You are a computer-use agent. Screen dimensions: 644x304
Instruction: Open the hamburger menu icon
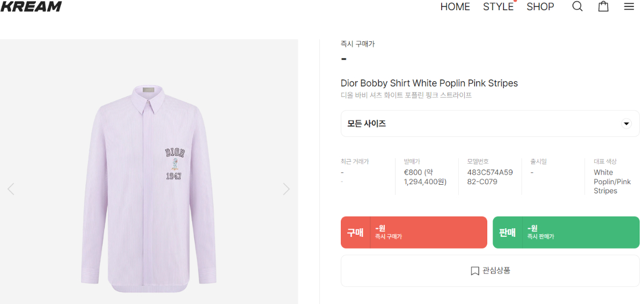(x=629, y=6)
